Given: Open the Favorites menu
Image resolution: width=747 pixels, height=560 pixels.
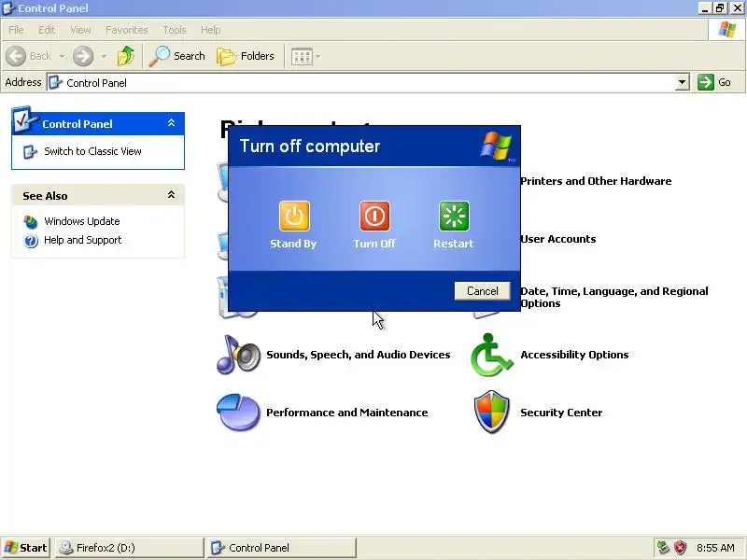Looking at the screenshot, I should (x=127, y=30).
